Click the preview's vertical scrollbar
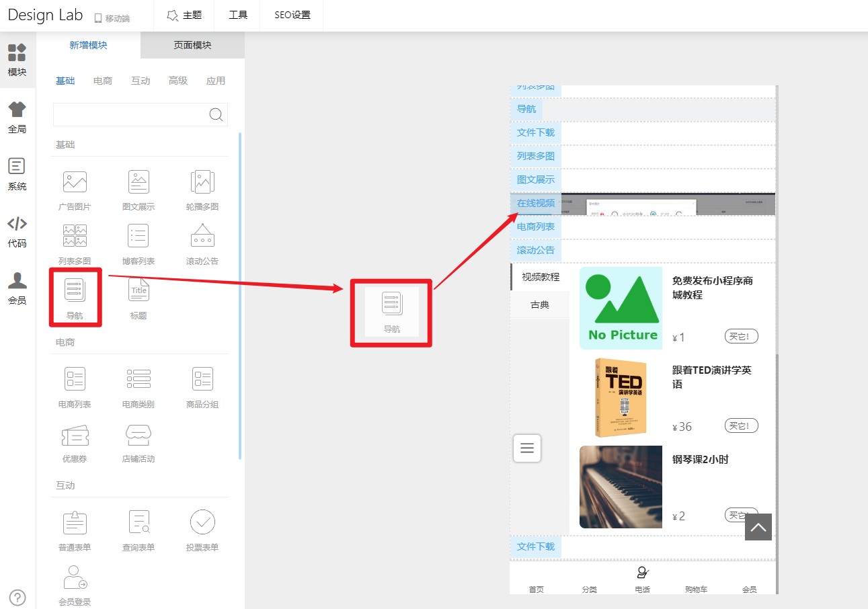Screen dimensions: 868x609 pyautogui.click(x=776, y=474)
